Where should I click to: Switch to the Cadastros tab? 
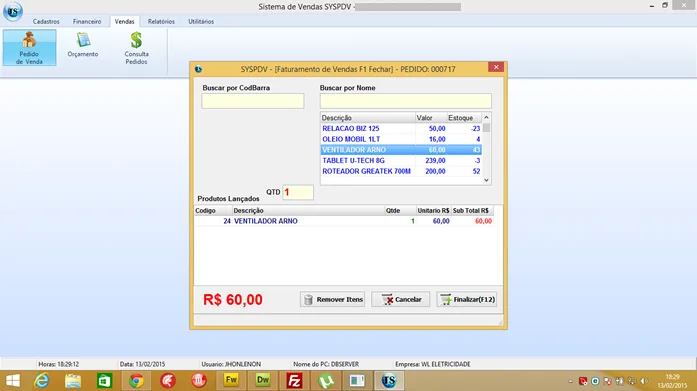(x=46, y=21)
